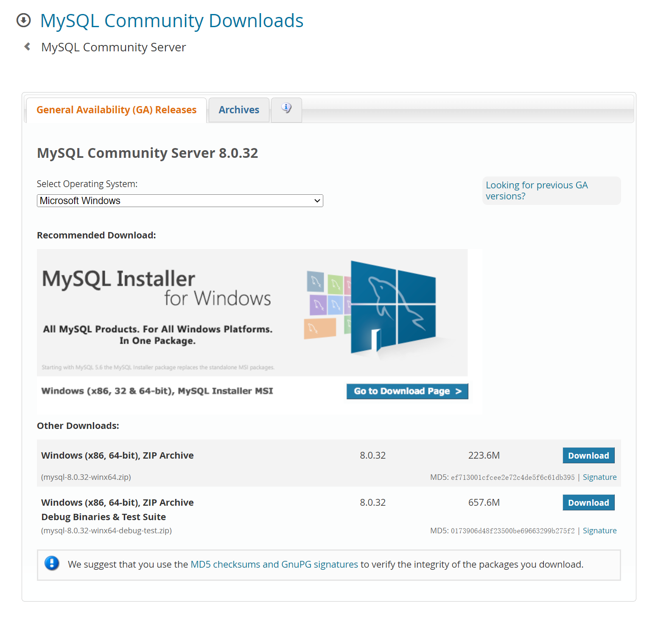Open the 'Looking for previous GA versions?' link
This screenshot has height=619, width=672.
pos(536,190)
